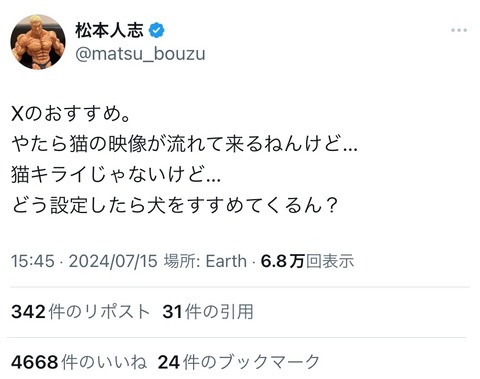
Task: Open the muscular figure profile avatar
Action: (x=38, y=42)
